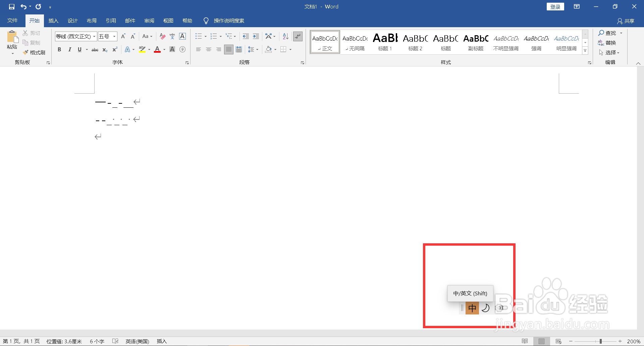Click the lightbulb search icon
Image resolution: width=644 pixels, height=346 pixels.
point(206,21)
